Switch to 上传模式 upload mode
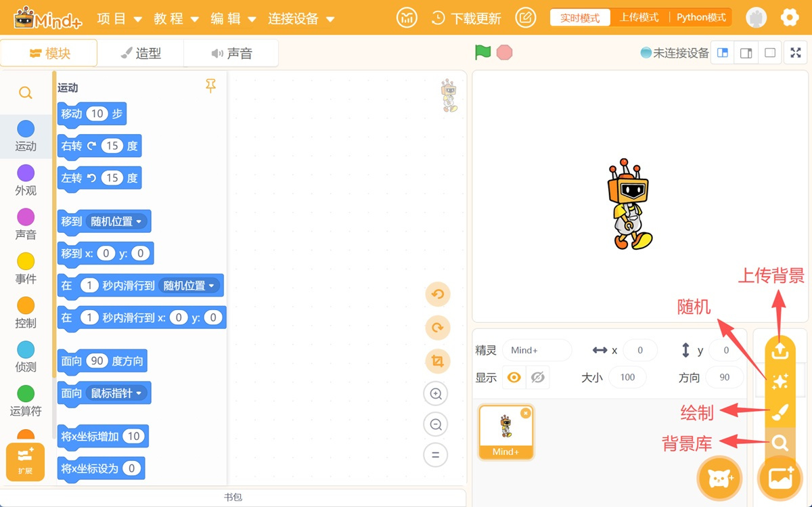This screenshot has height=507, width=812. (x=639, y=18)
